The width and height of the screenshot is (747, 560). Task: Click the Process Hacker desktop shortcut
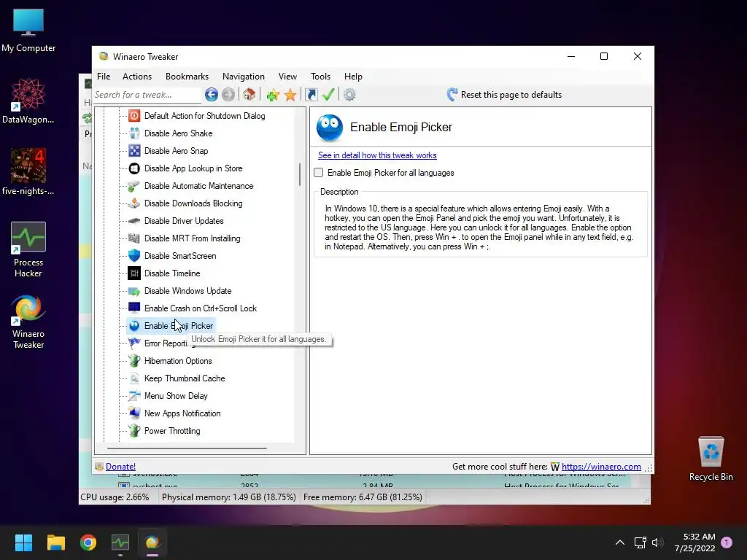28,249
